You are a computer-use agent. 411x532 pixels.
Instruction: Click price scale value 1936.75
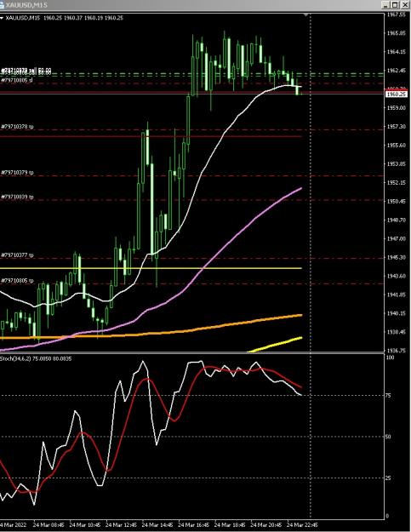396,351
